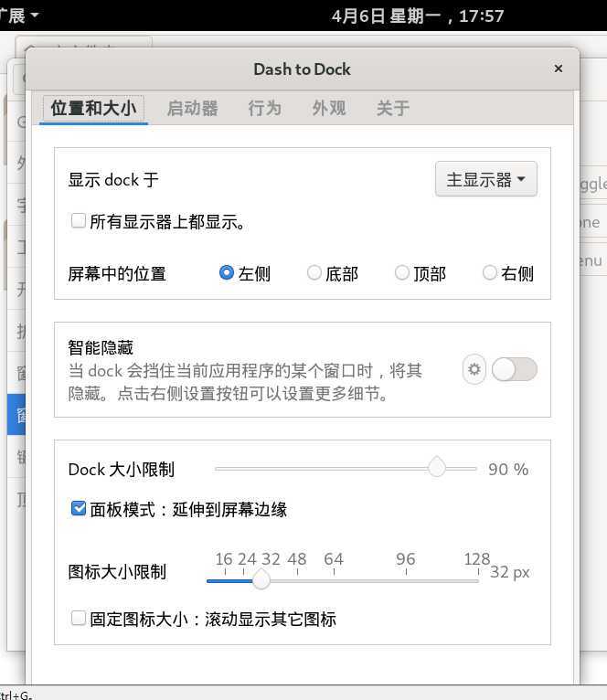Enable 所有显示器上都显示 checkbox

point(79,220)
